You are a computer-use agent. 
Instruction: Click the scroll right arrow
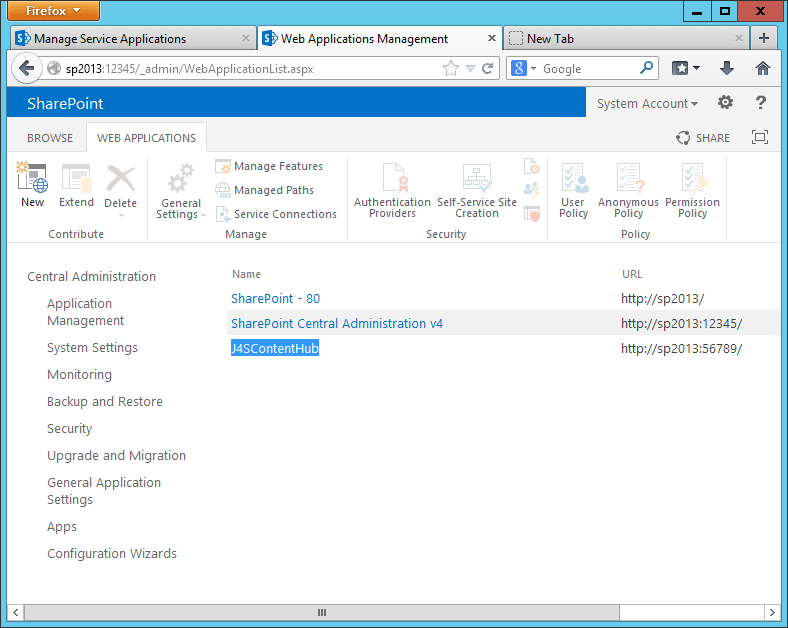point(772,612)
